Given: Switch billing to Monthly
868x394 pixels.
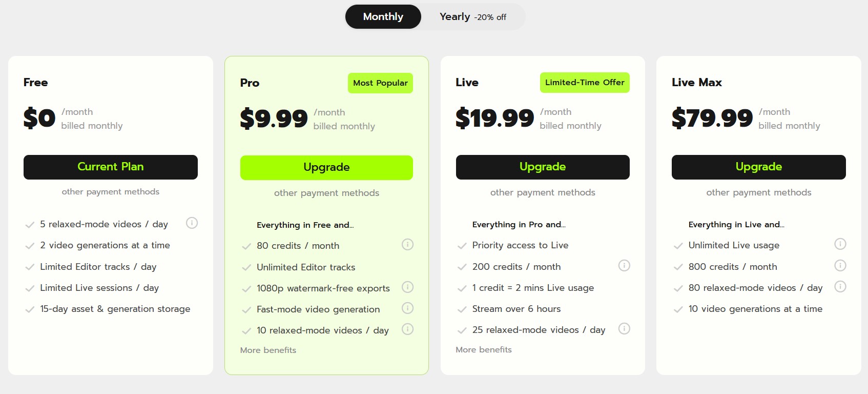Looking at the screenshot, I should point(383,17).
